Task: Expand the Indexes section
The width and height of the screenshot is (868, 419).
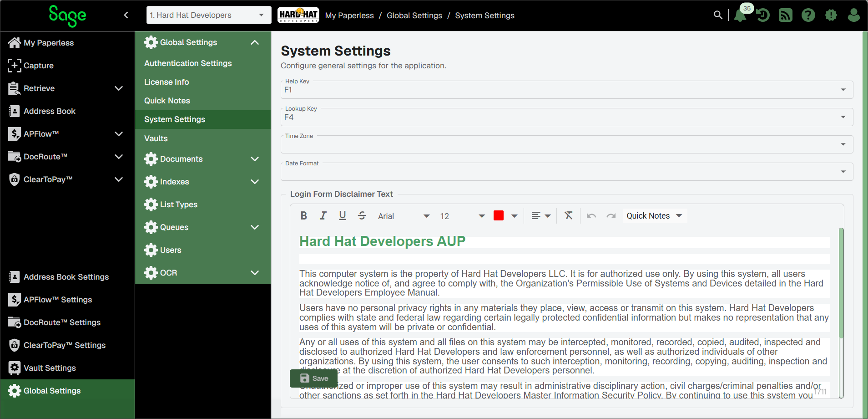Action: (203, 182)
